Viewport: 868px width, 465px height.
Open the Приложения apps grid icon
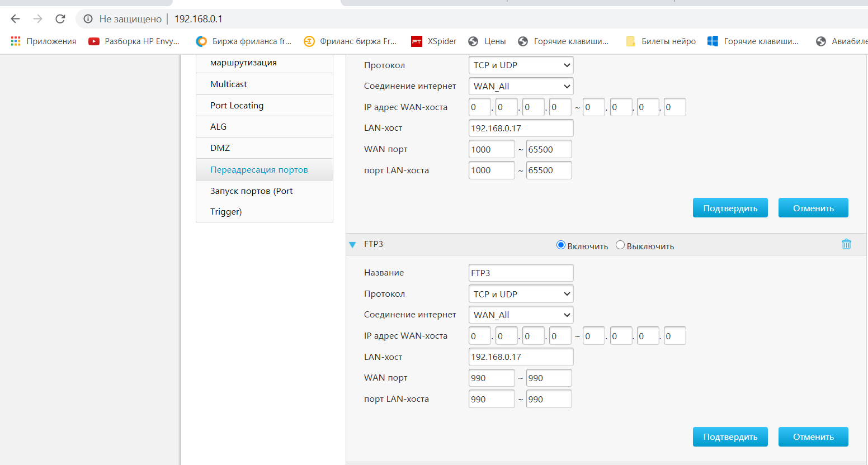coord(16,41)
